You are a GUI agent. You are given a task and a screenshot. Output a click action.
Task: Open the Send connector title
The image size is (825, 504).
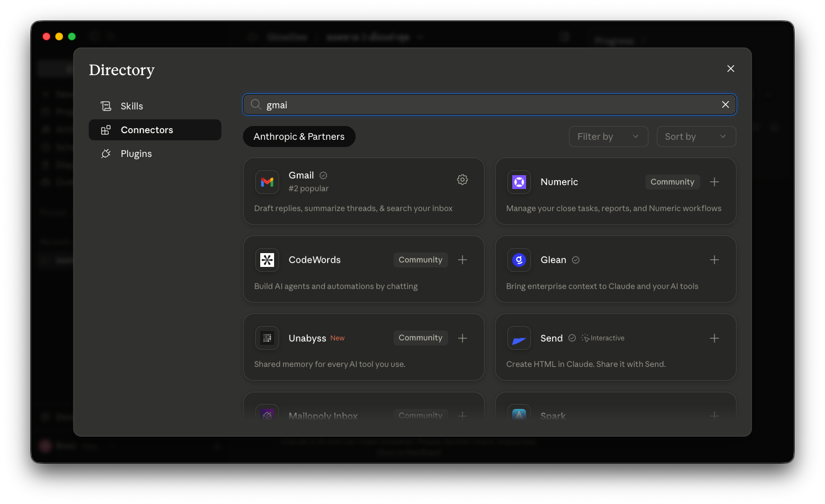click(551, 338)
